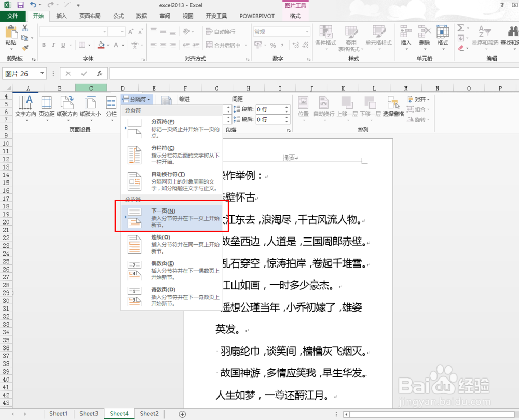Click the 段后 spacing after field
The height and width of the screenshot is (420, 519).
coord(273,119)
